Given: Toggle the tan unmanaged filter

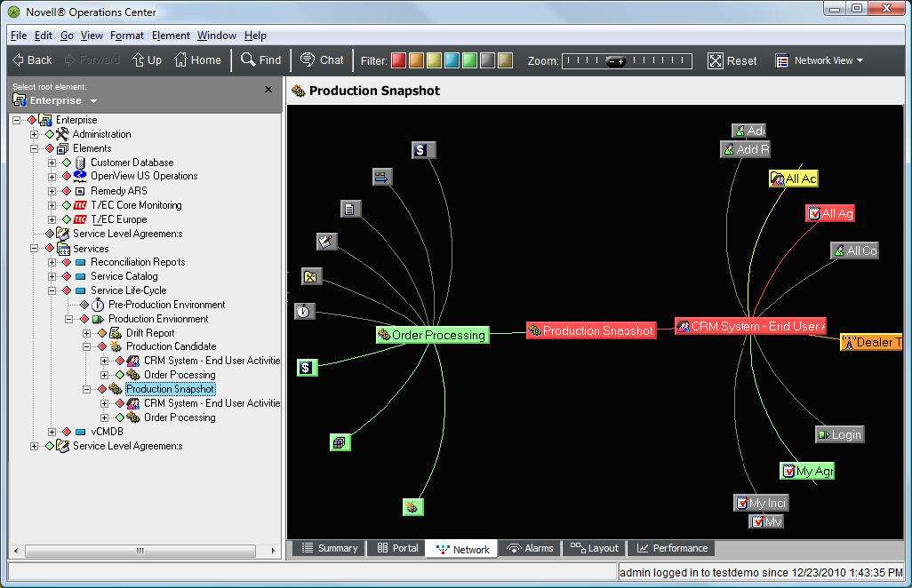Looking at the screenshot, I should pyautogui.click(x=506, y=60).
